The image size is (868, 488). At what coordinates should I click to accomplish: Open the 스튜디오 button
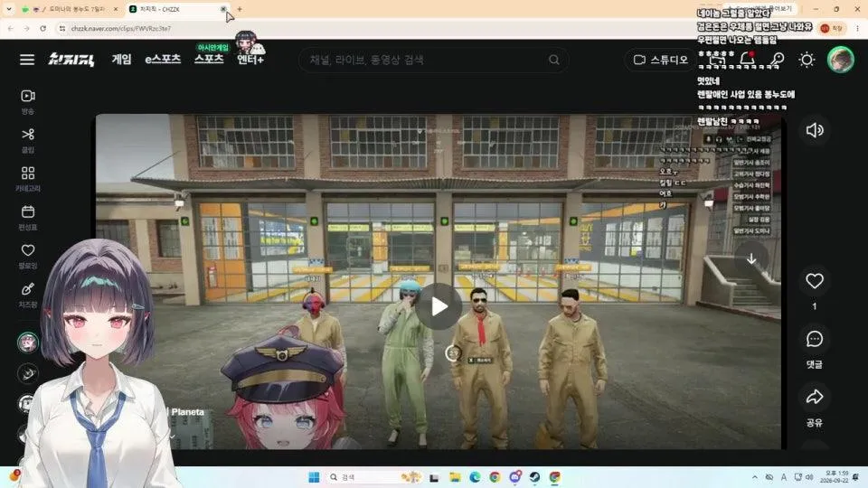(660, 60)
